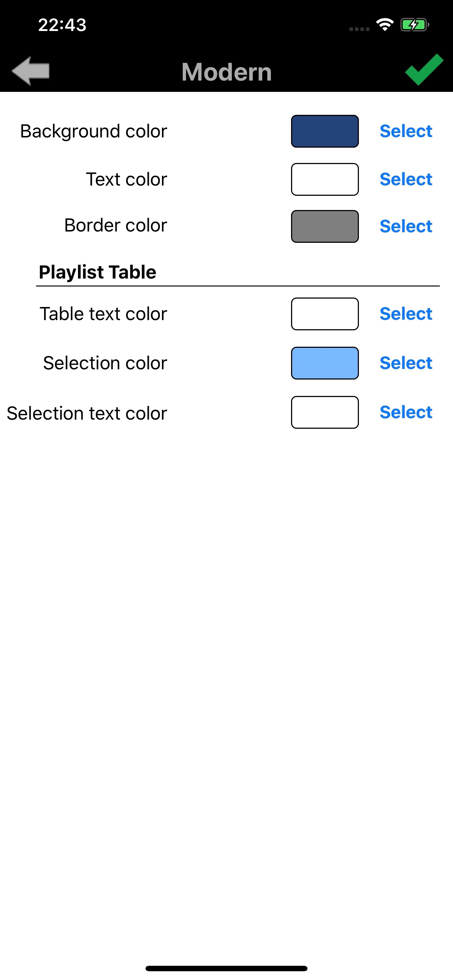Click the gray Border color swatch

pyautogui.click(x=325, y=226)
